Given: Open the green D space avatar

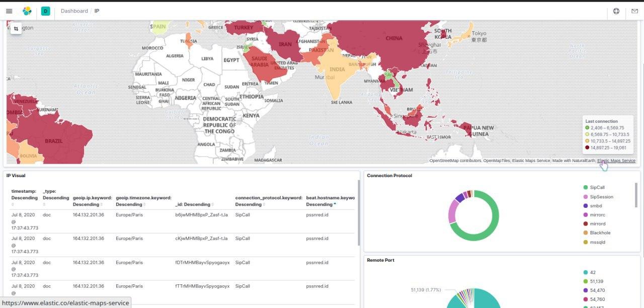Looking at the screenshot, I should (x=46, y=11).
